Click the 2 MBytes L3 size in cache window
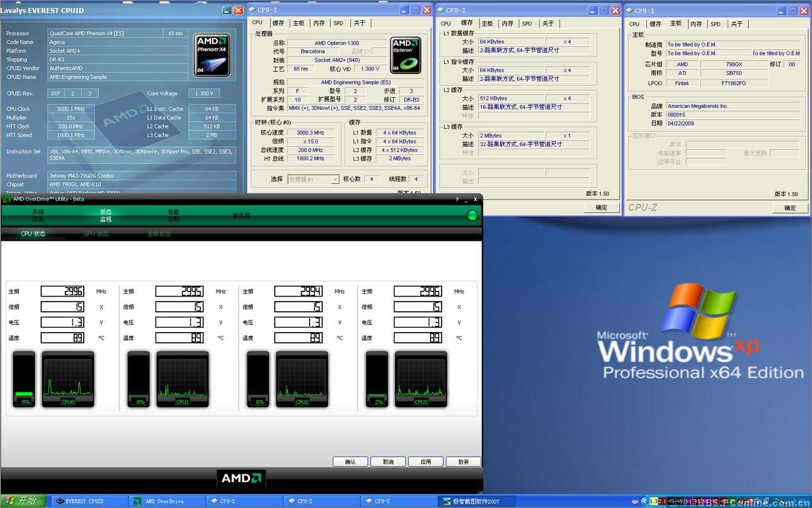812x508 pixels. [511, 135]
